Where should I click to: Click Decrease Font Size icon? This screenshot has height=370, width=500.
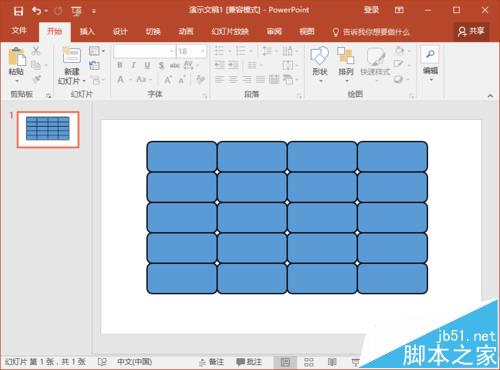click(x=182, y=80)
